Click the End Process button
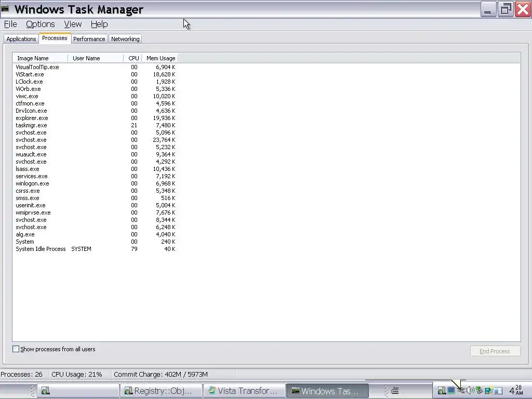 [495, 351]
